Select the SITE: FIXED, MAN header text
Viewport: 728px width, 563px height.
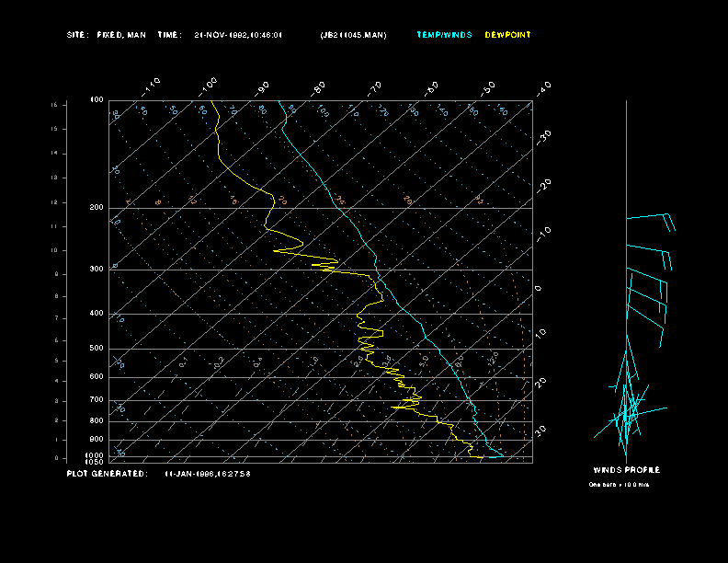pos(106,35)
